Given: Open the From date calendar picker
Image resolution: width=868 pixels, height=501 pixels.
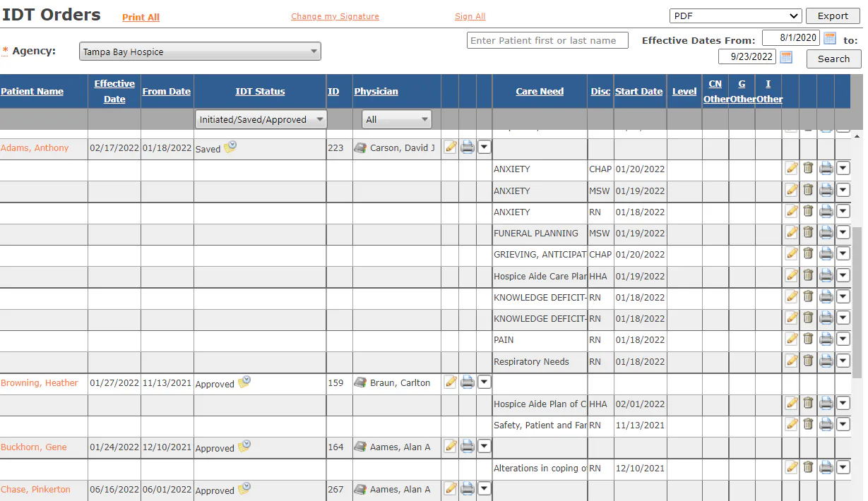Looking at the screenshot, I should click(x=830, y=38).
